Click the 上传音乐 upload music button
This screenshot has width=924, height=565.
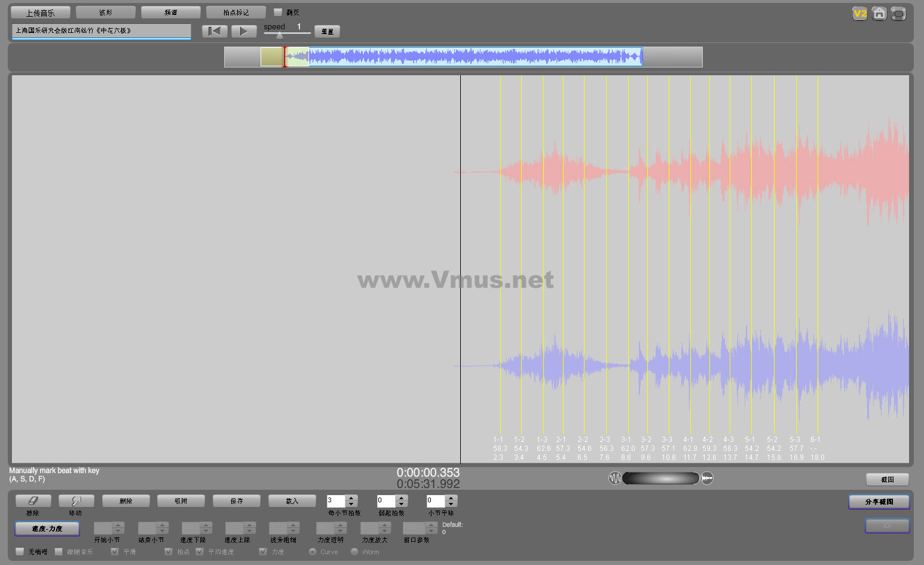point(41,13)
